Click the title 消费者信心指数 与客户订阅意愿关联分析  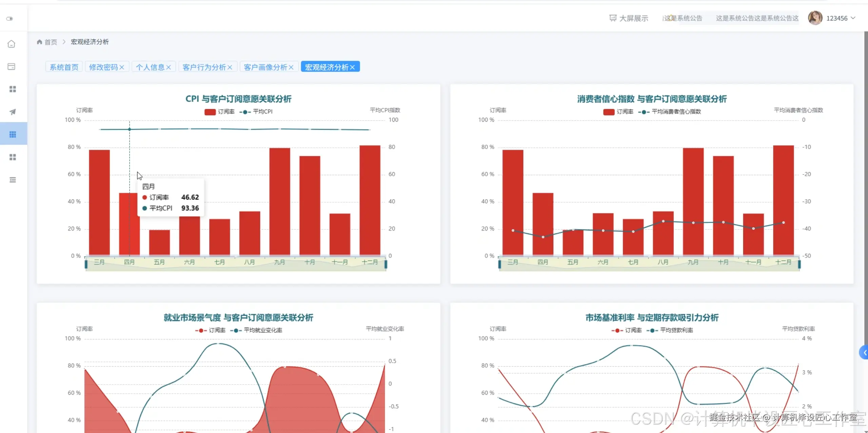(x=652, y=99)
